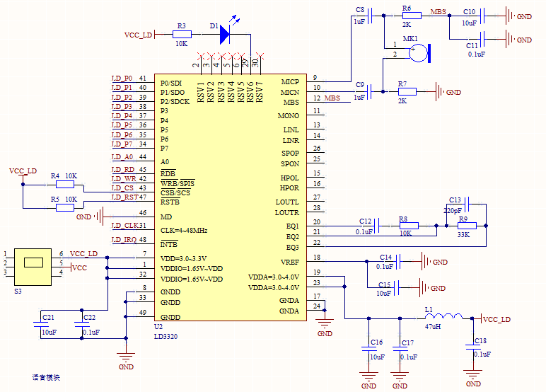The image size is (546, 392).
Task: Click the MICP pin name
Action: point(290,82)
